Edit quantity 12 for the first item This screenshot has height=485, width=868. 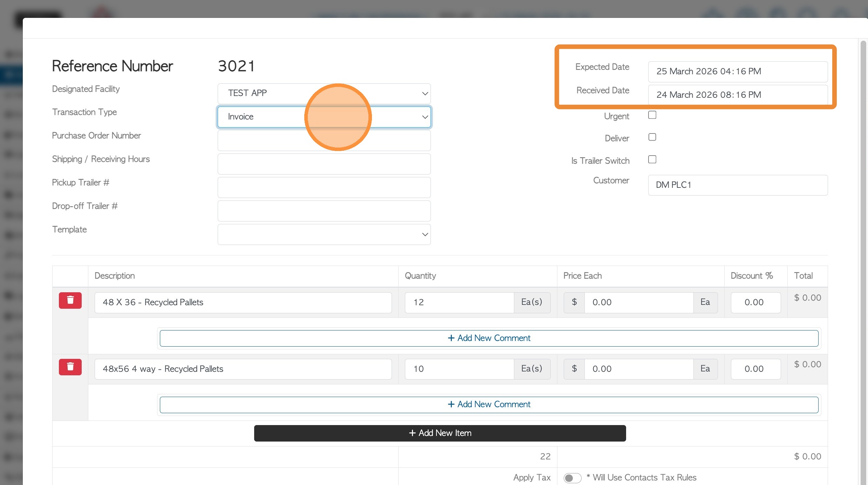pyautogui.click(x=459, y=302)
